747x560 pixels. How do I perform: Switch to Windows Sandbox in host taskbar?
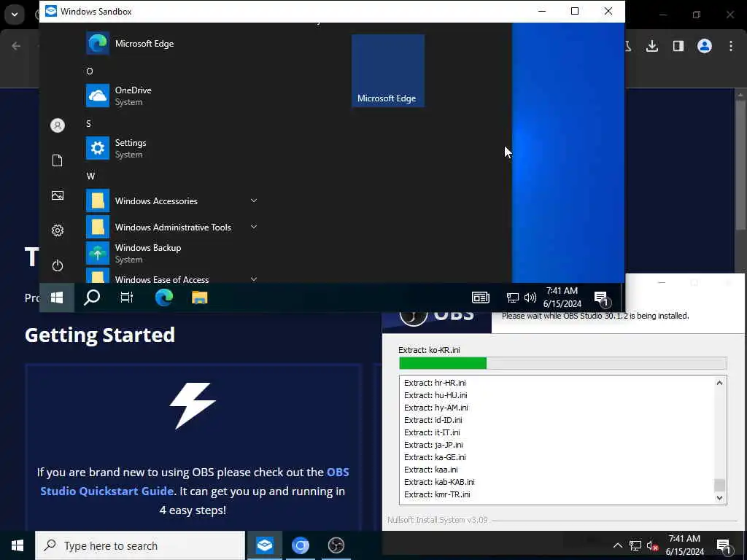click(x=264, y=545)
